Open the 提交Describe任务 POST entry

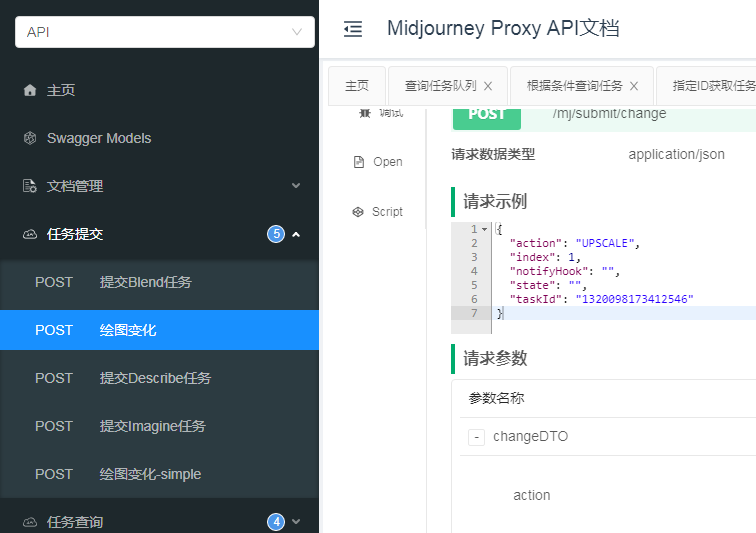click(159, 378)
